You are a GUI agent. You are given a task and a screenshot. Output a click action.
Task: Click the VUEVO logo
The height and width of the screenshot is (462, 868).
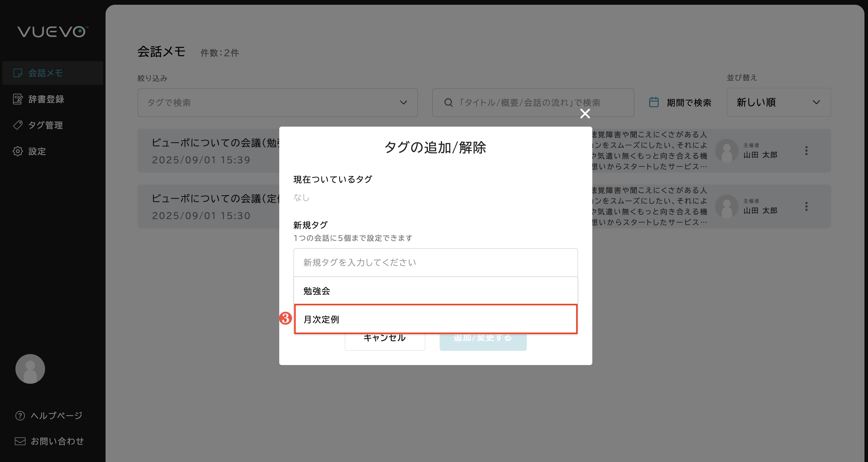tap(52, 32)
